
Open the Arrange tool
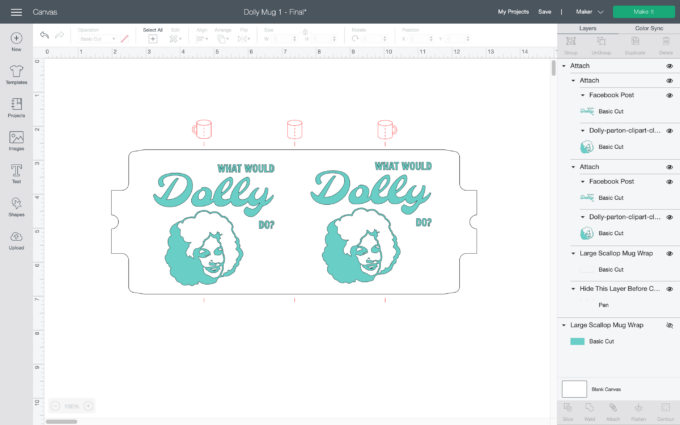tap(222, 39)
